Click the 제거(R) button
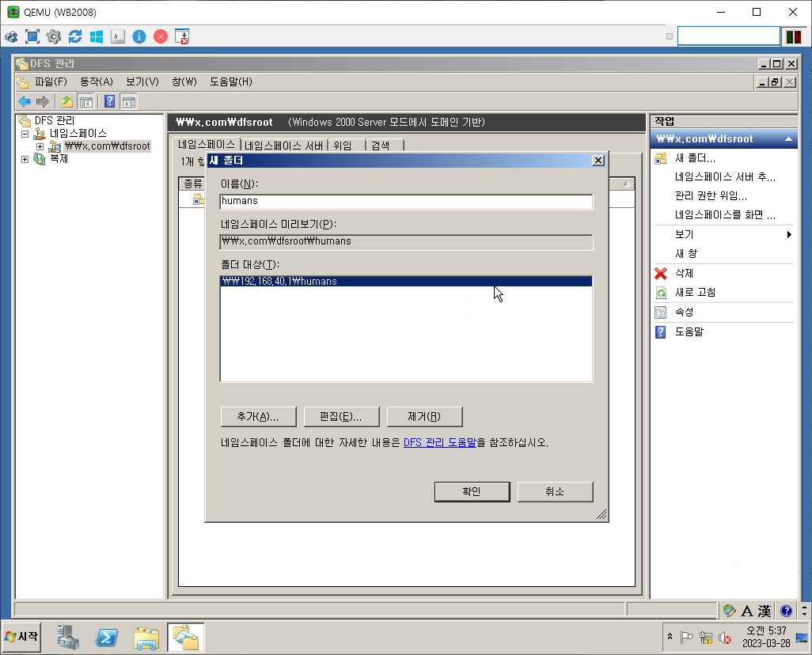Viewport: 812px width, 655px height. (424, 416)
